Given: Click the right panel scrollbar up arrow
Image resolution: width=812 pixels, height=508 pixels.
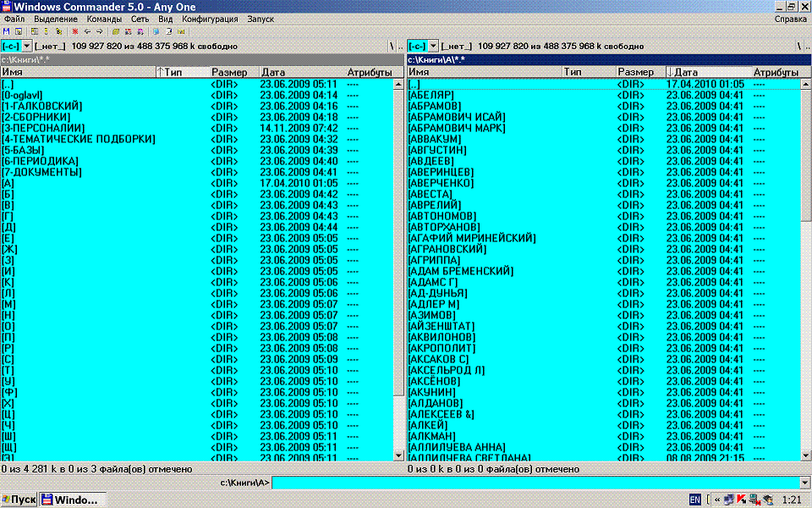Looking at the screenshot, I should 806,84.
